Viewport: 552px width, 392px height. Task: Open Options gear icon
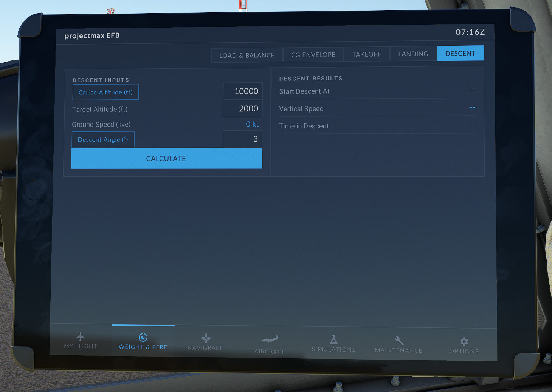[464, 341]
